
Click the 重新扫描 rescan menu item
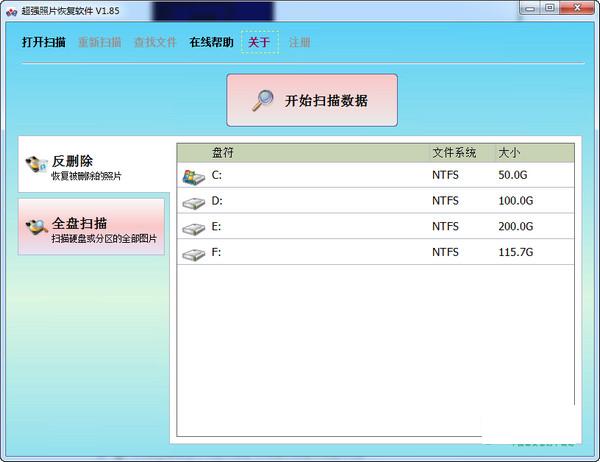click(x=99, y=43)
